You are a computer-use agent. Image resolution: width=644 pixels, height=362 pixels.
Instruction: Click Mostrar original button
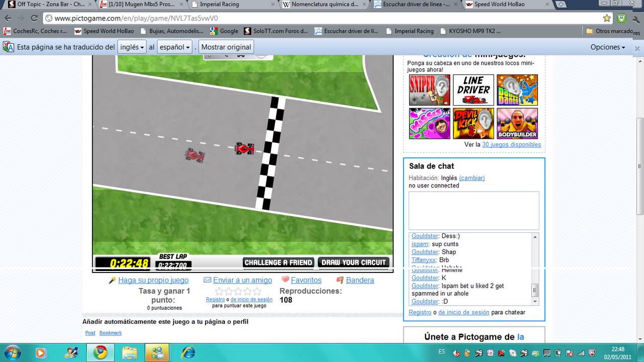pyautogui.click(x=226, y=47)
